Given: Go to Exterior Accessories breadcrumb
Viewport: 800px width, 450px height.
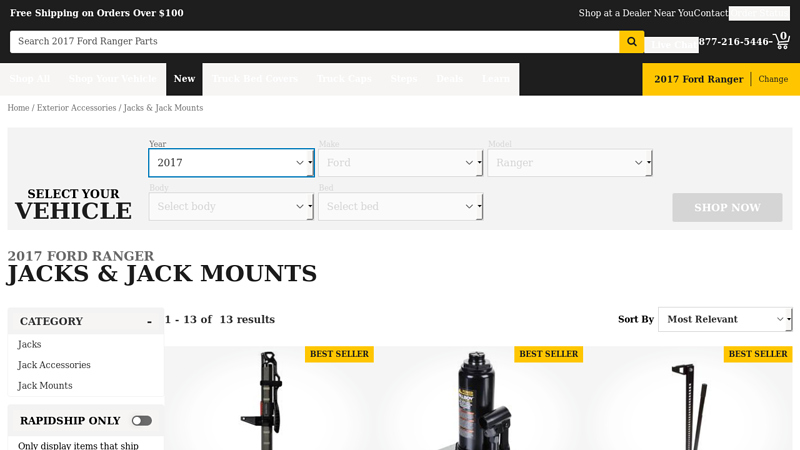Looking at the screenshot, I should coord(77,108).
